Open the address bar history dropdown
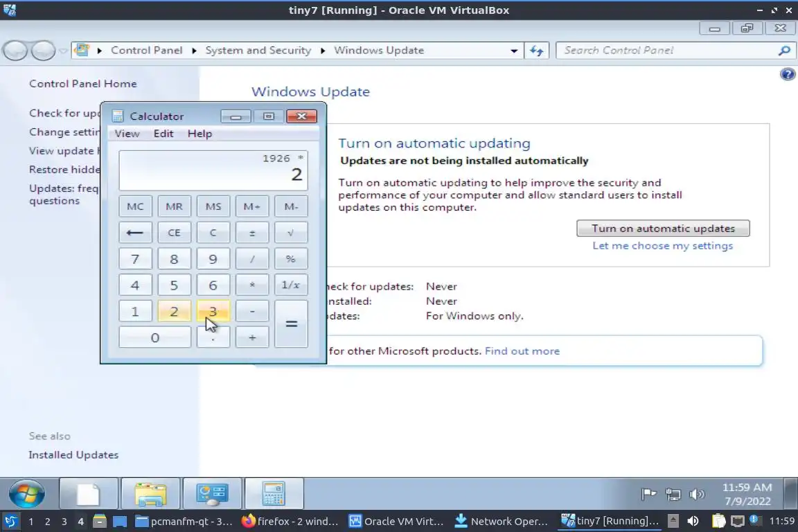Screen dimensions: 798x532 (x=514, y=51)
